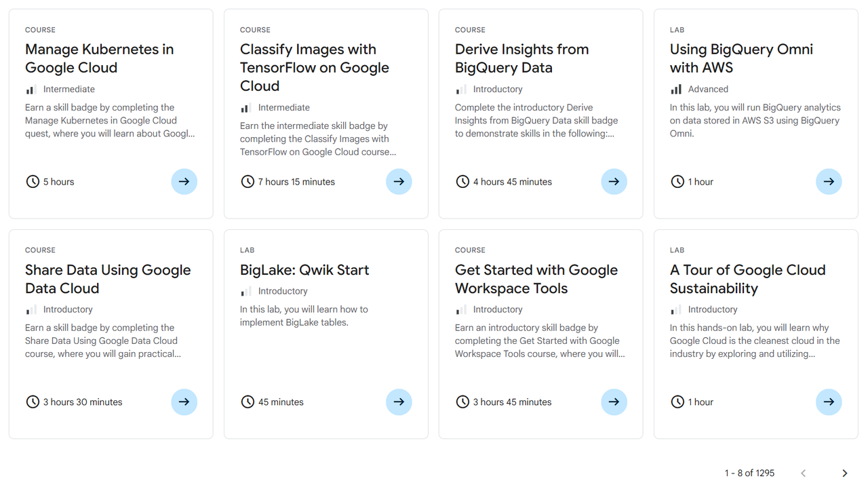Click level bars icon on BigLake card
Image resolution: width=868 pixels, height=483 pixels.
[246, 292]
